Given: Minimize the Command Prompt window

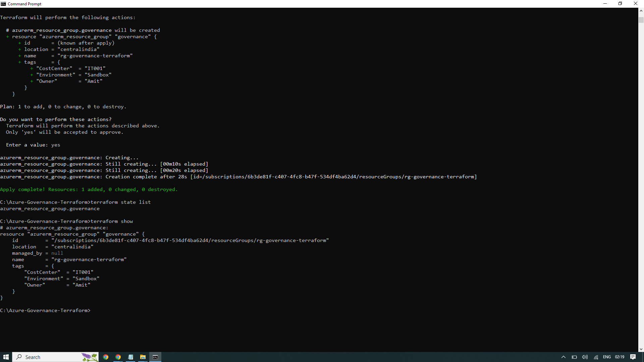Looking at the screenshot, I should (605, 4).
